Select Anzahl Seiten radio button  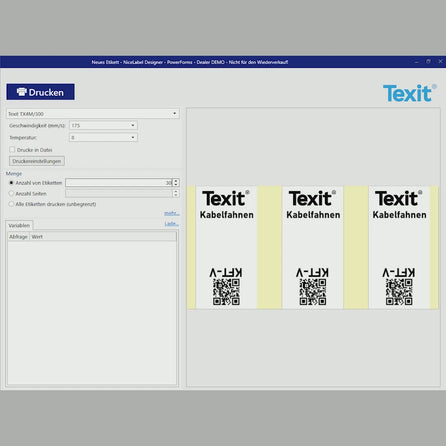11,193
